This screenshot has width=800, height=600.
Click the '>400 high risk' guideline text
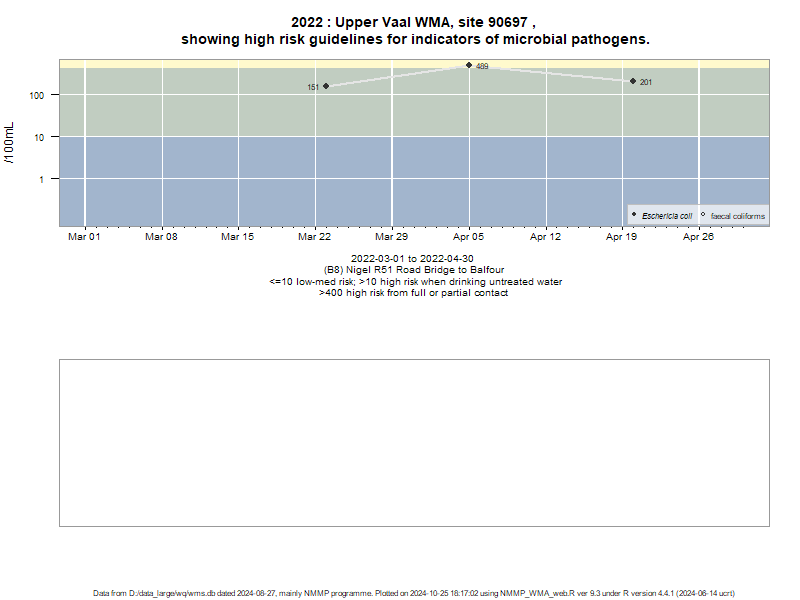(413, 293)
